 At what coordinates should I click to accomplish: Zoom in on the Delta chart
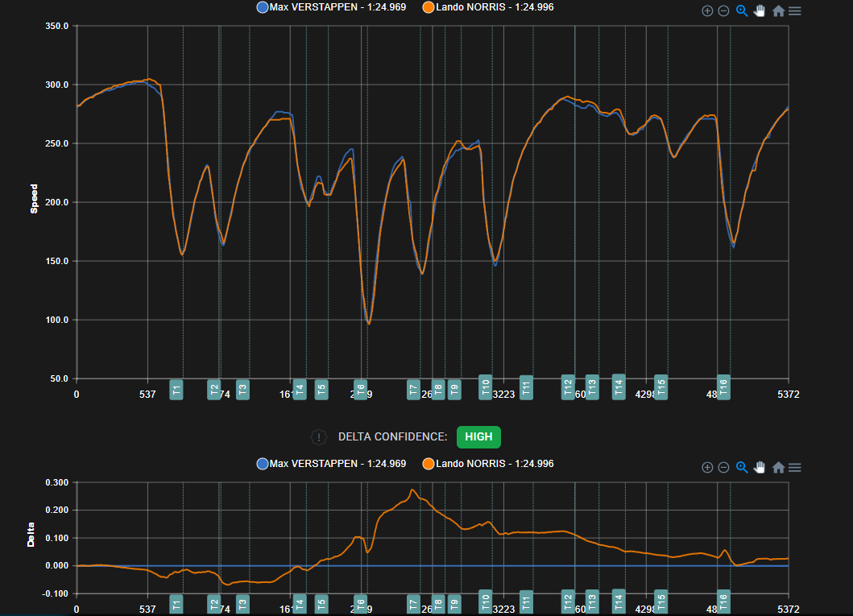(707, 468)
